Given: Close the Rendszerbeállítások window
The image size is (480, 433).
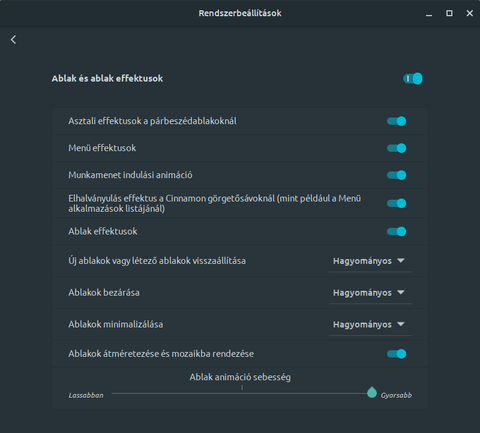Looking at the screenshot, I should pos(470,13).
